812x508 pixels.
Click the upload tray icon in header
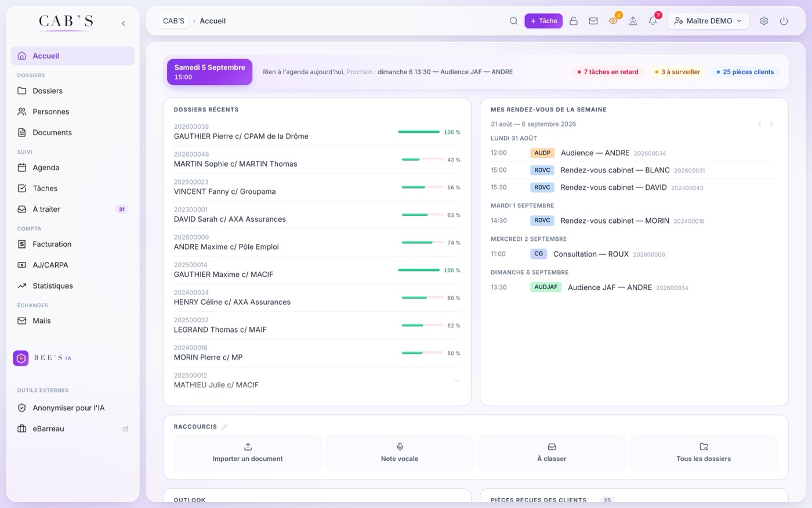[x=633, y=21]
